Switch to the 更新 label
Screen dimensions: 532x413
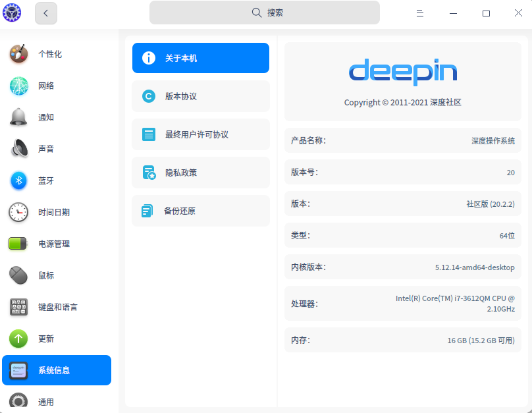coord(46,339)
